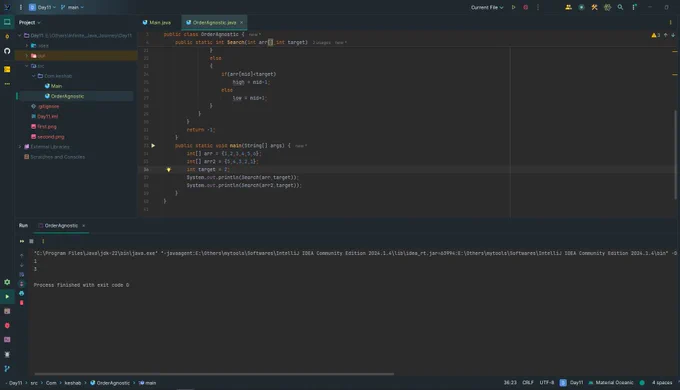Open IDE updates notification icon
Image resolution: width=680 pixels, height=390 pixels.
(x=634, y=7)
